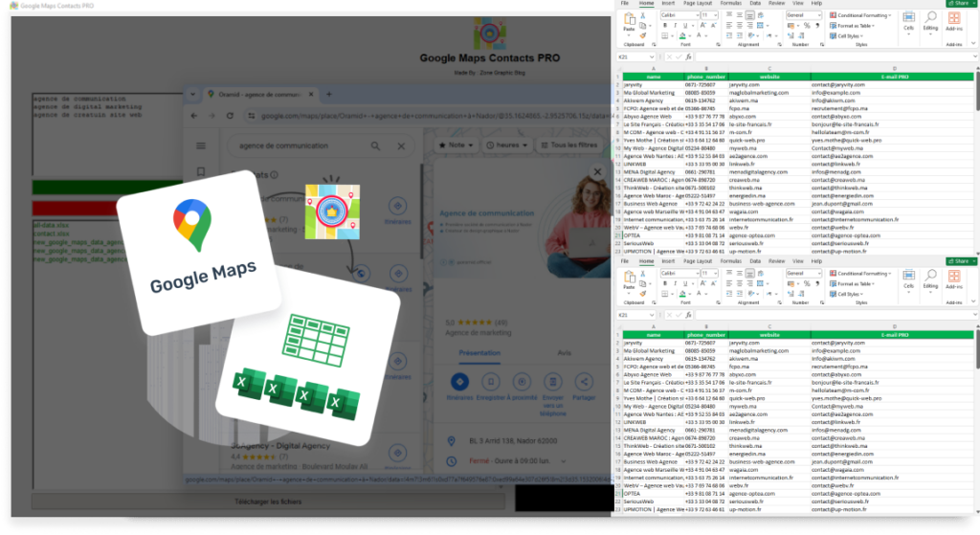Open Conditional Formatting in the top Excel window
Screen dimensions: 980x535
point(859,15)
